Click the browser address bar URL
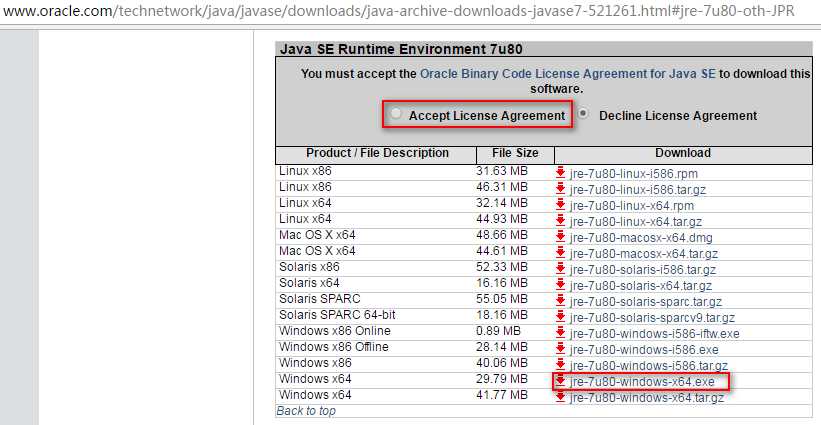The width and height of the screenshot is (821, 425). tap(398, 11)
